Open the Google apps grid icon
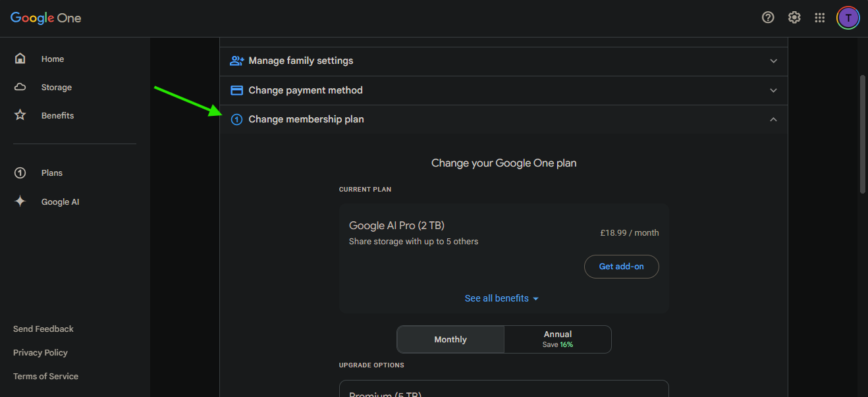Viewport: 868px width, 397px height. pyautogui.click(x=820, y=18)
